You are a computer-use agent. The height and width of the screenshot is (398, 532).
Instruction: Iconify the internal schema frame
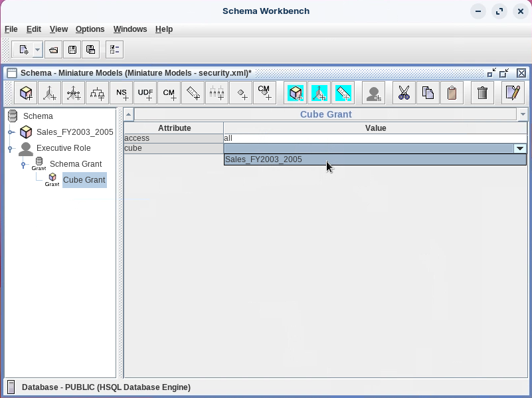click(491, 73)
